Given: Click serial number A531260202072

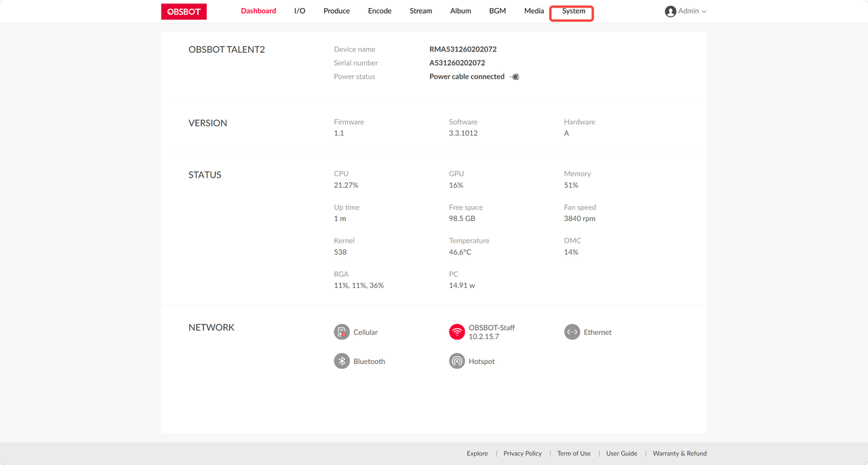Looking at the screenshot, I should pyautogui.click(x=457, y=63).
